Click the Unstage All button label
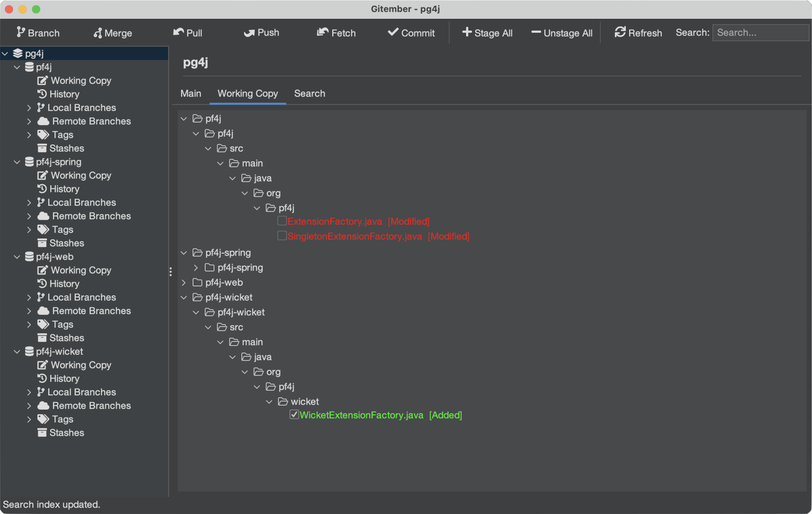 pos(568,33)
